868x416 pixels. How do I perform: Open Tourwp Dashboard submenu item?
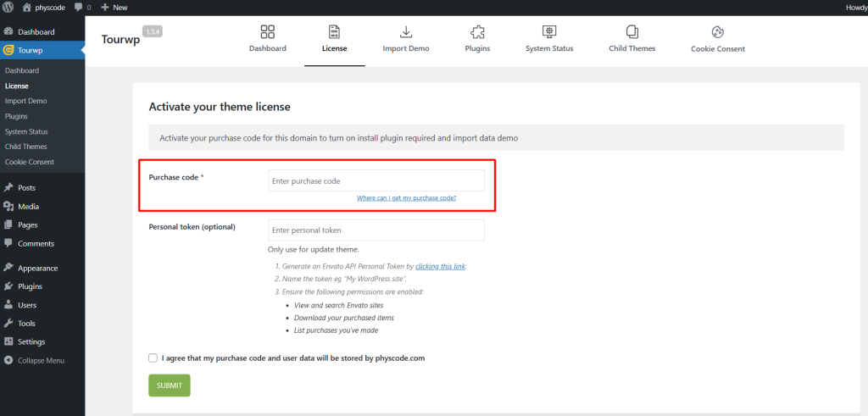tap(21, 71)
